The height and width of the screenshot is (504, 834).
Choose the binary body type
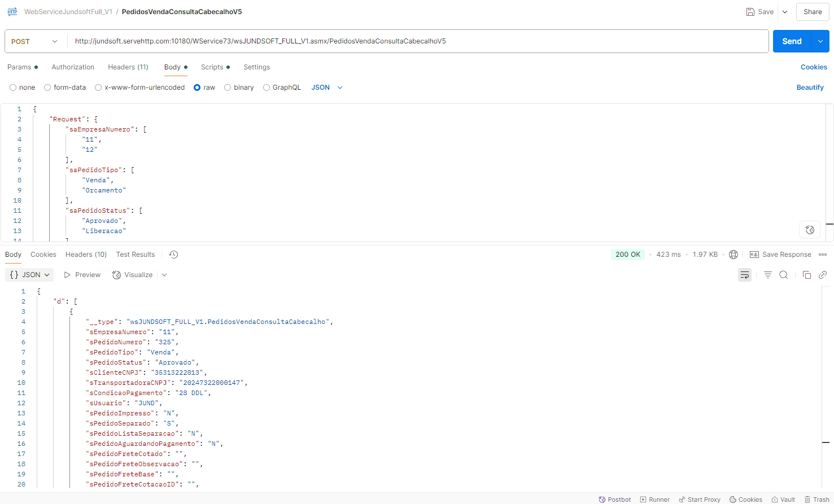coord(228,87)
